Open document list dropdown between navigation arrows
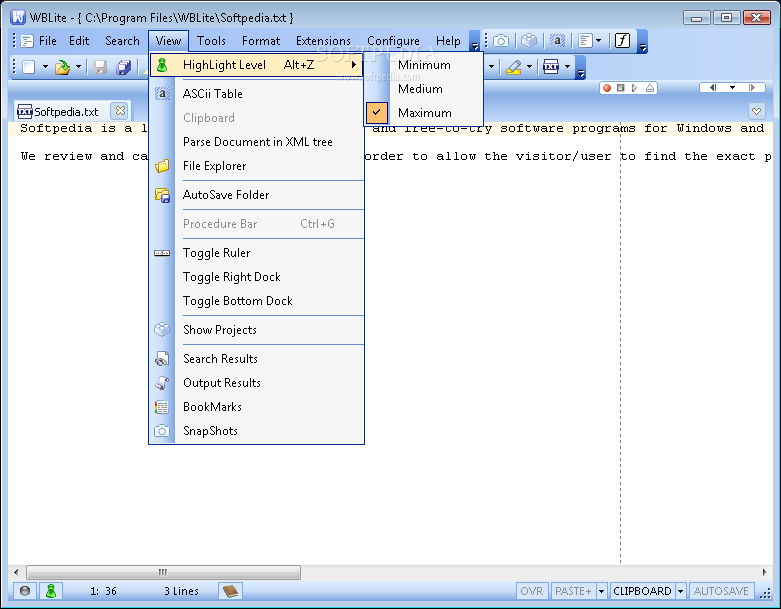The image size is (781, 609). tap(732, 88)
